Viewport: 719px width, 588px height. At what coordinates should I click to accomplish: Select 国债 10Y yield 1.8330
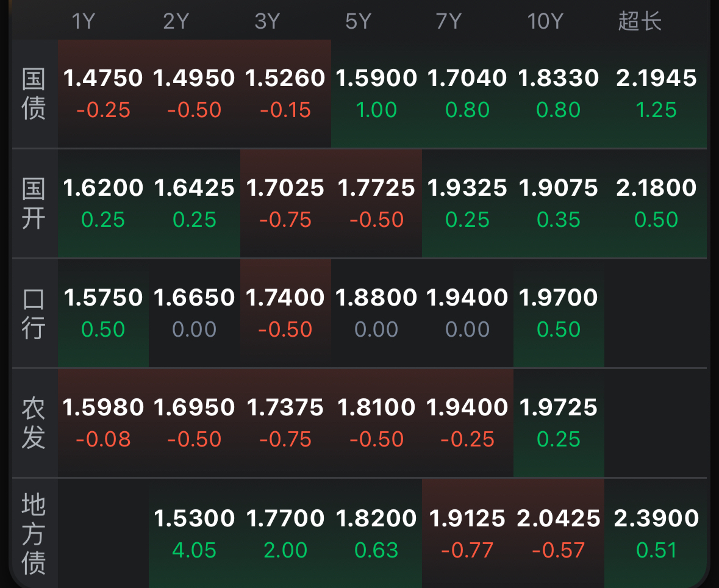[x=559, y=93]
